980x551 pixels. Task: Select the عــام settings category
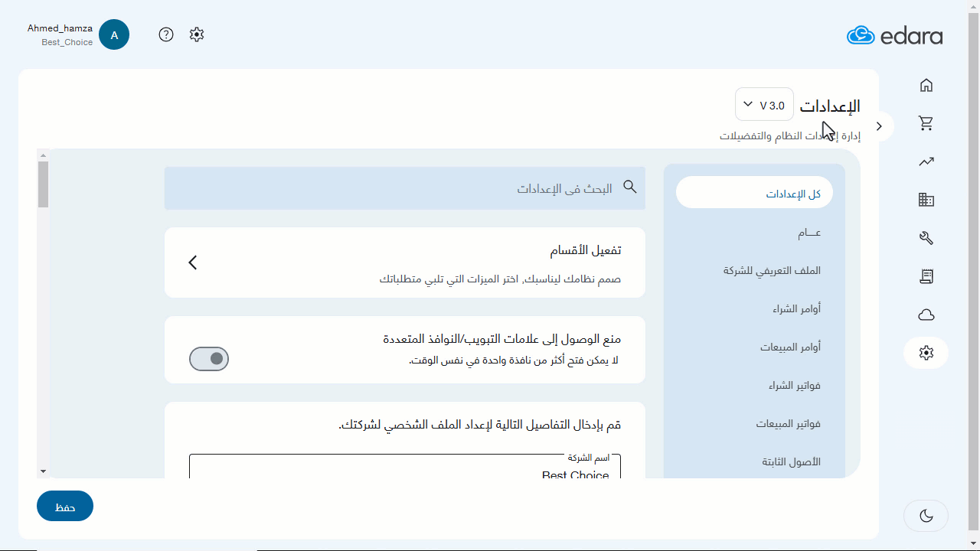coord(808,233)
